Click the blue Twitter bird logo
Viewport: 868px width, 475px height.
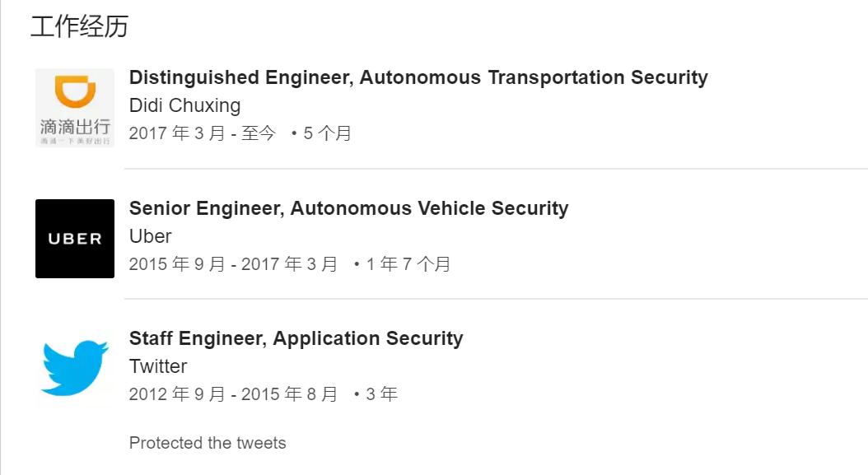[x=75, y=369]
